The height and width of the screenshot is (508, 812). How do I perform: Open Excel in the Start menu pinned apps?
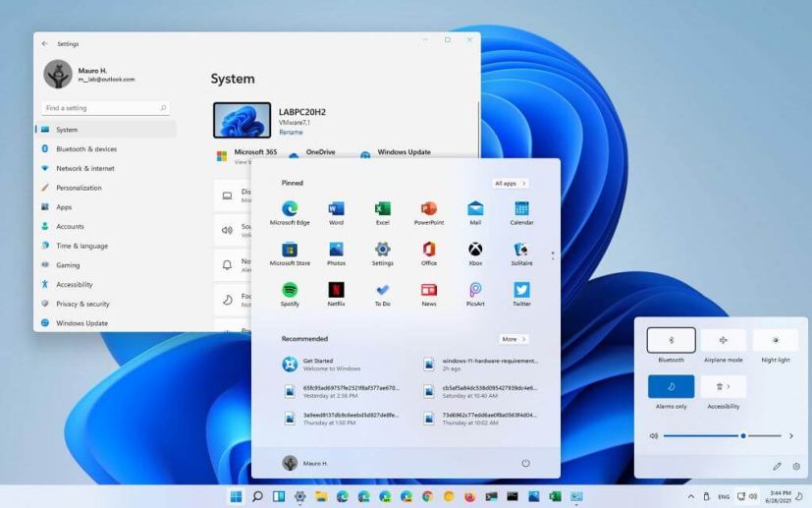(x=383, y=213)
